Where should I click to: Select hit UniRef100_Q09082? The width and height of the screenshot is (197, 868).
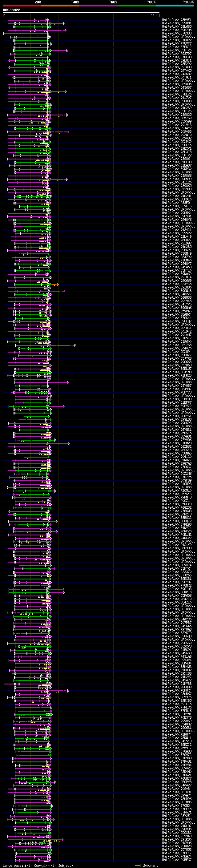click(177, 139)
